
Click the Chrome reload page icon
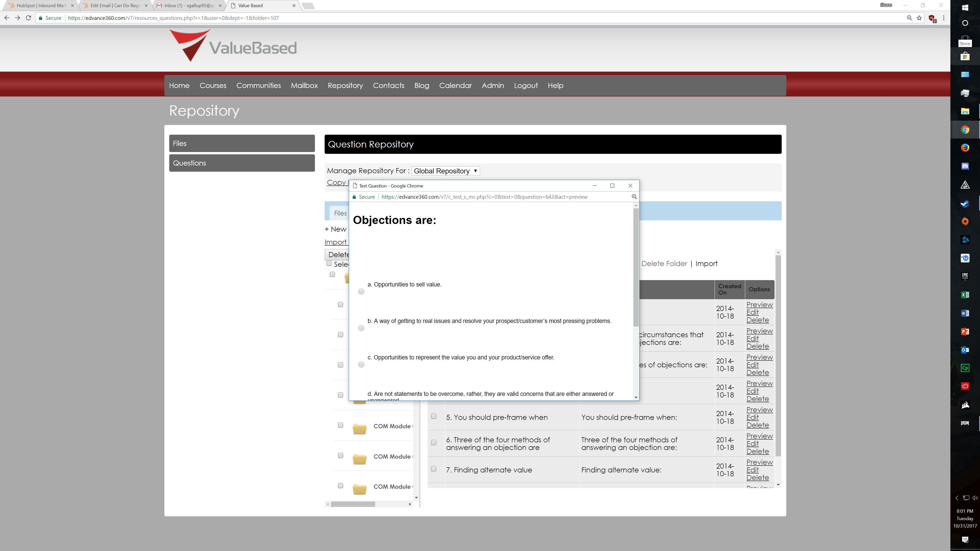click(28, 18)
